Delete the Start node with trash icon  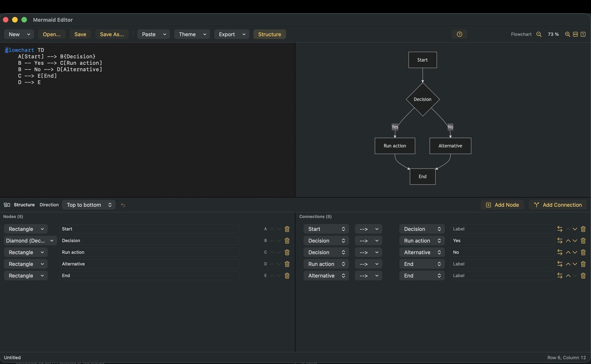coord(287,229)
